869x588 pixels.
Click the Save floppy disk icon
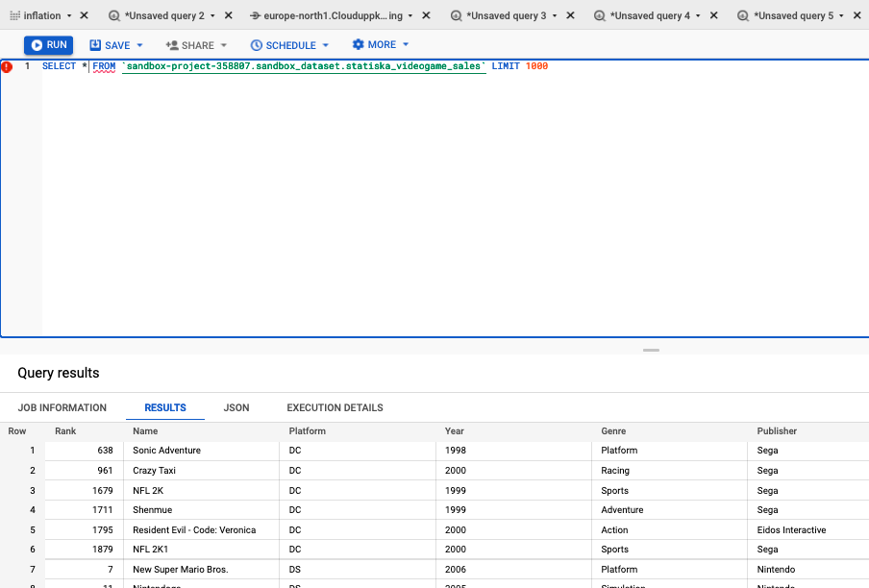(x=96, y=44)
